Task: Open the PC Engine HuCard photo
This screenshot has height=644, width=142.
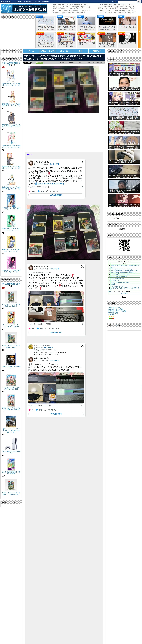Action: (63, 232)
